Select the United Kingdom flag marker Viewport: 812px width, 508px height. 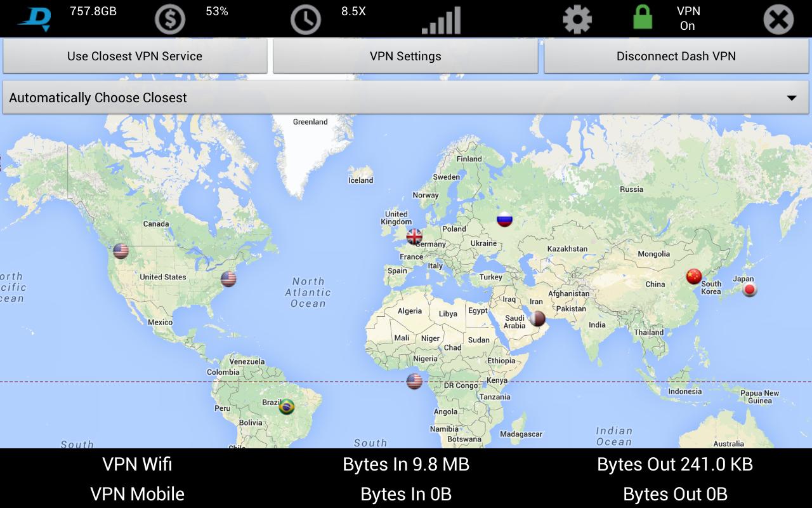(x=414, y=237)
